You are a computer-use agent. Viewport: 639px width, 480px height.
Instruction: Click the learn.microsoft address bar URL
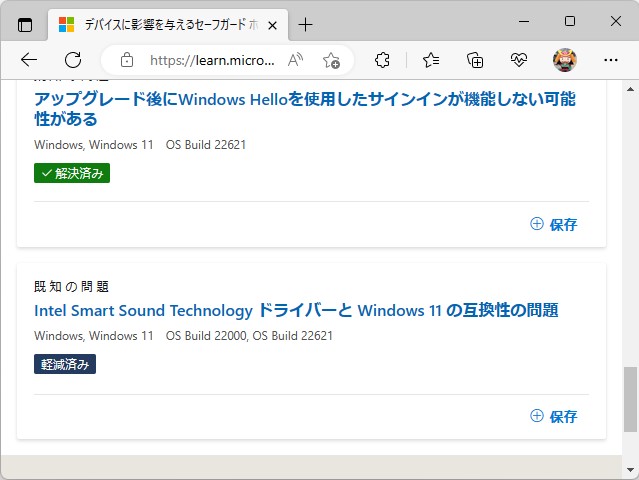[x=212, y=60]
